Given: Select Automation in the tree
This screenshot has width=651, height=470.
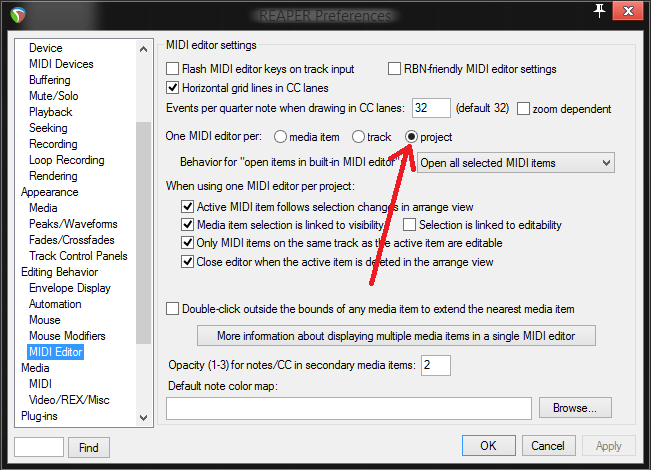Looking at the screenshot, I should 55,304.
